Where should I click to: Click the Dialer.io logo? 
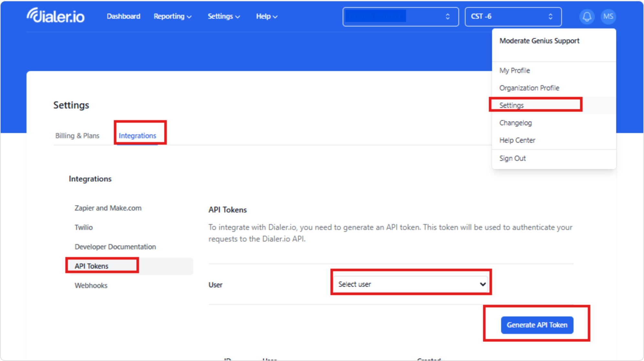(x=56, y=16)
